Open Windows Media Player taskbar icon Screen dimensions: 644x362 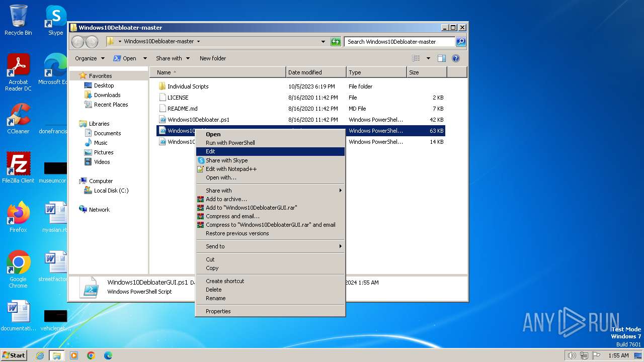74,355
